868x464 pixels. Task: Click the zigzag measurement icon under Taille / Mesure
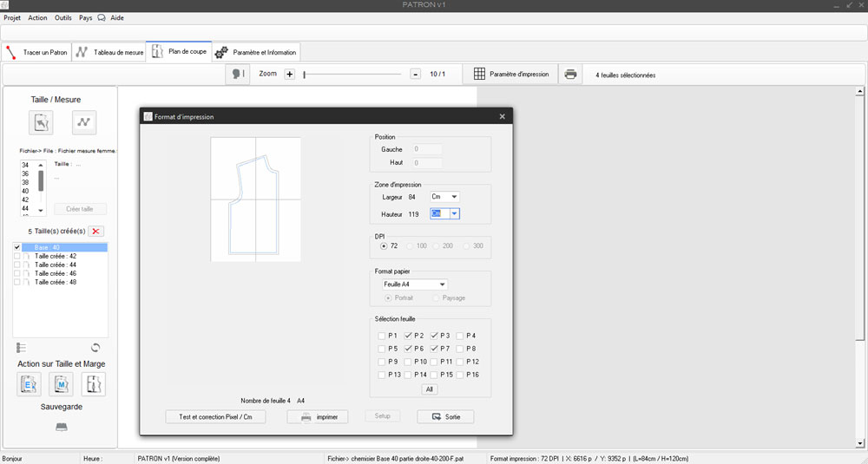(x=84, y=122)
